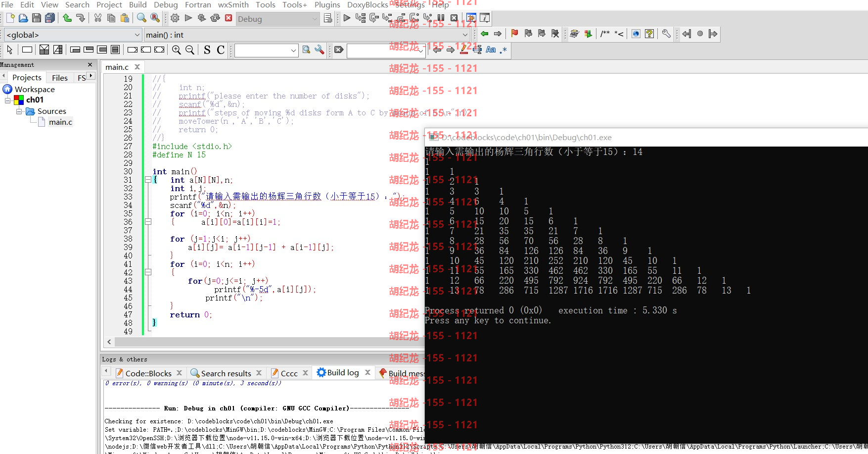Build the project with the gear icon
The width and height of the screenshot is (868, 454).
click(175, 18)
